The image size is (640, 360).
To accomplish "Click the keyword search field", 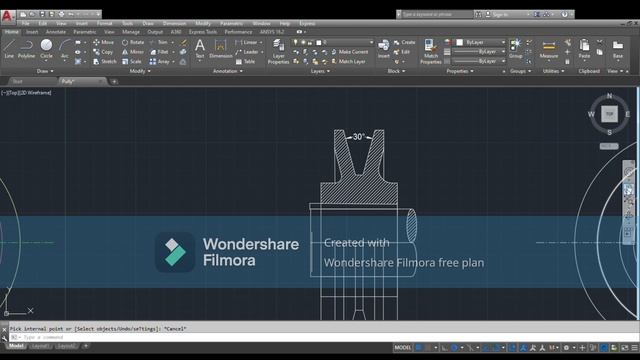I will (x=437, y=14).
